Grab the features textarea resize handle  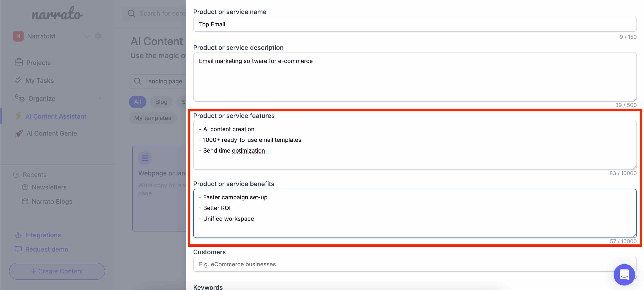click(x=634, y=167)
